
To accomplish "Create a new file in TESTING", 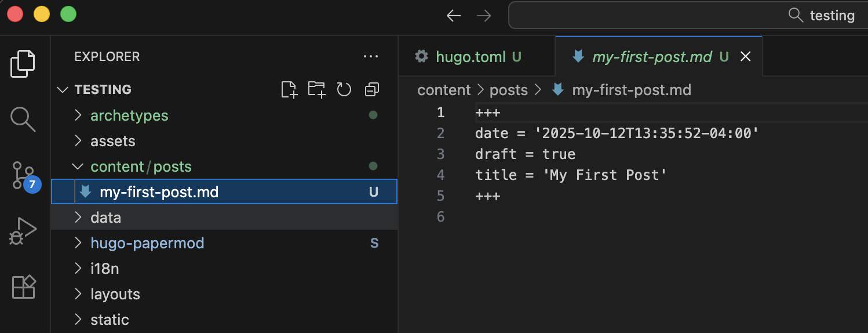I will point(289,89).
